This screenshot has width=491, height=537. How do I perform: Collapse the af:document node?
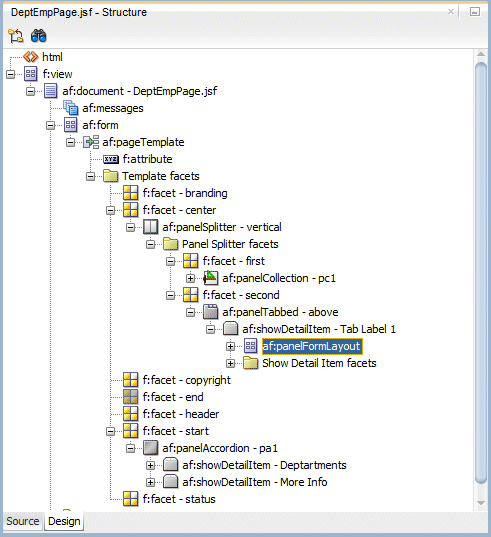click(30, 91)
